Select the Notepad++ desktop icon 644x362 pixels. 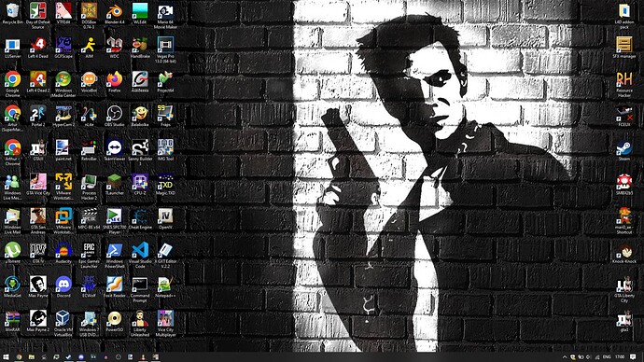[x=165, y=286]
